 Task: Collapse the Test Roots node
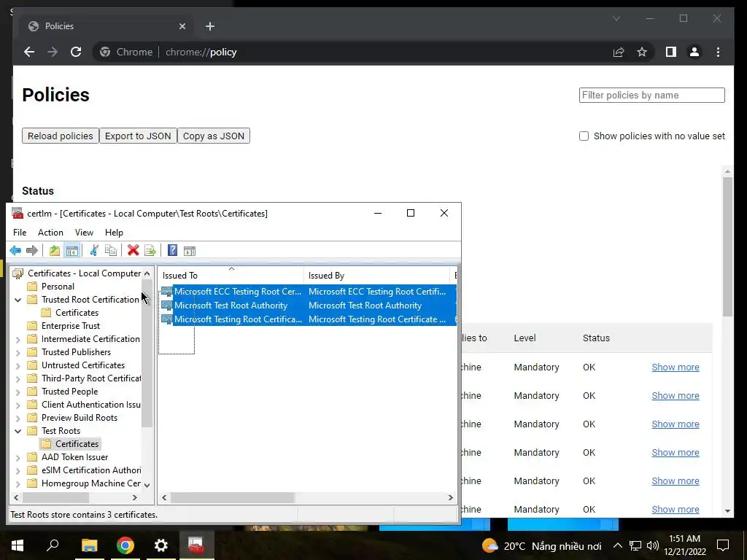(x=18, y=432)
